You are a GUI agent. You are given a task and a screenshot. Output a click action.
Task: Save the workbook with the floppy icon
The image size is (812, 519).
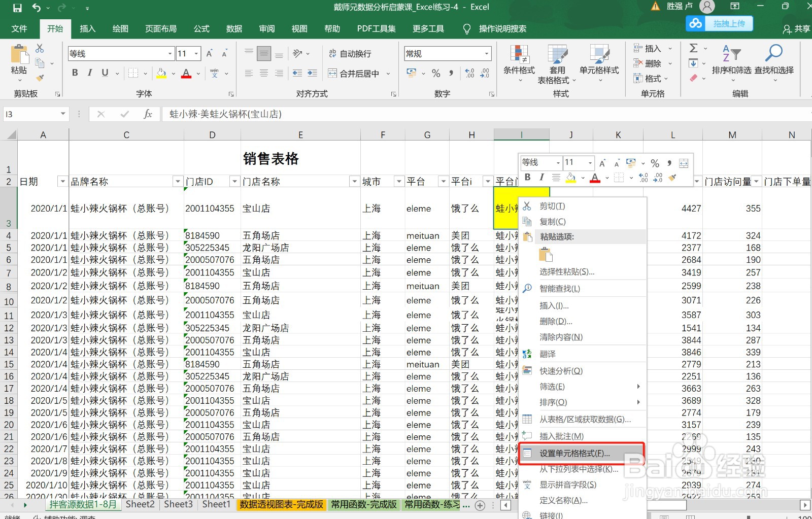17,8
